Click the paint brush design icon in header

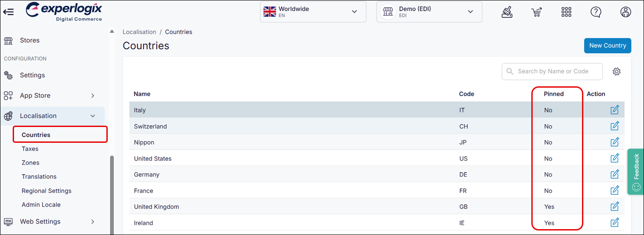507,12
